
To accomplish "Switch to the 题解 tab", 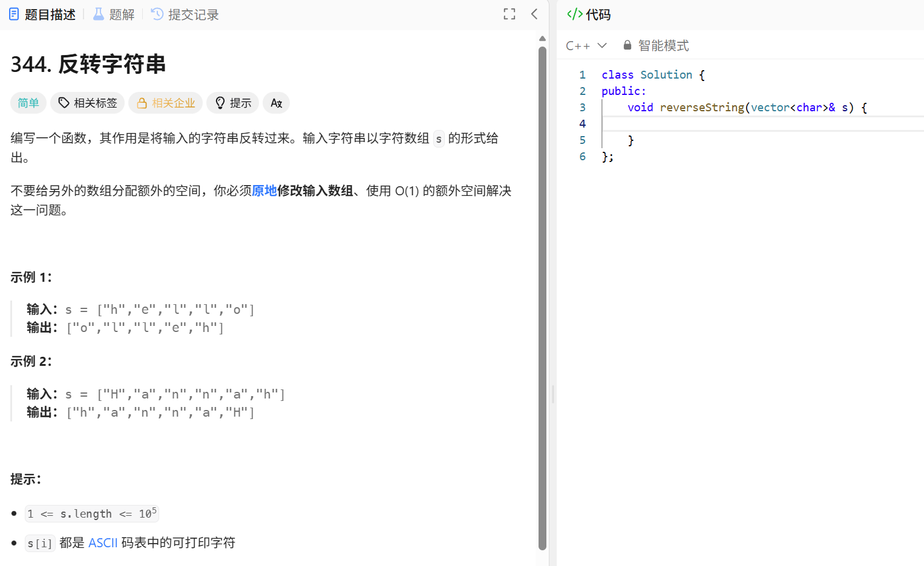I will click(x=120, y=13).
